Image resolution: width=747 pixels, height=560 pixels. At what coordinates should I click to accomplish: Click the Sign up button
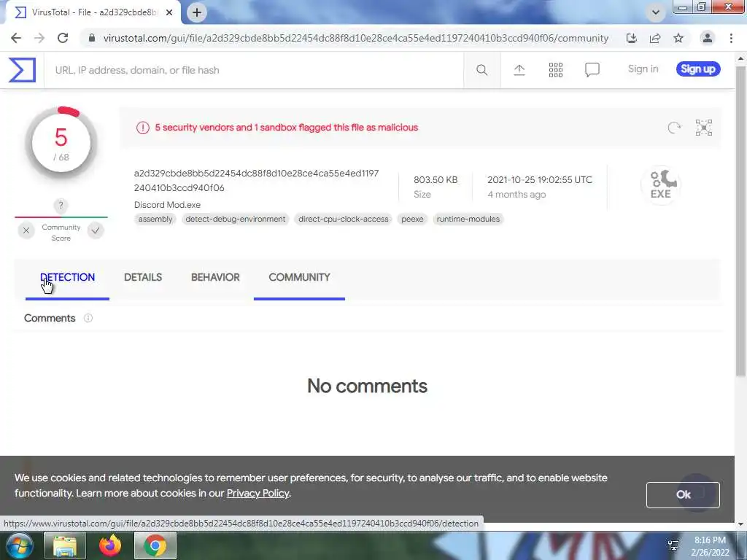point(698,69)
